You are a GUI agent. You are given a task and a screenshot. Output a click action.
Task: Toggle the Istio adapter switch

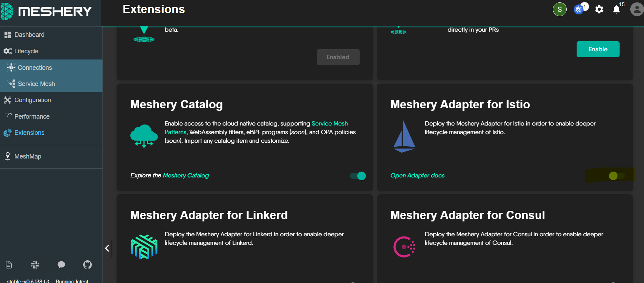(617, 176)
